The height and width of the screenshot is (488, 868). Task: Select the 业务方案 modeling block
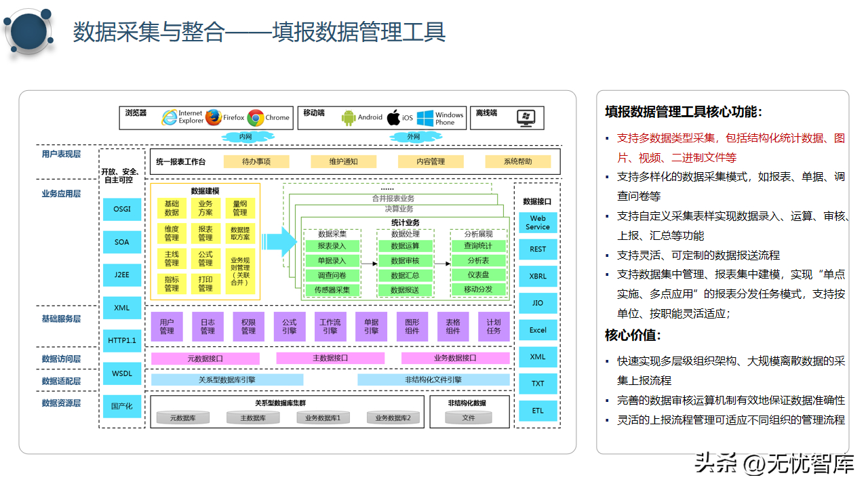(205, 208)
